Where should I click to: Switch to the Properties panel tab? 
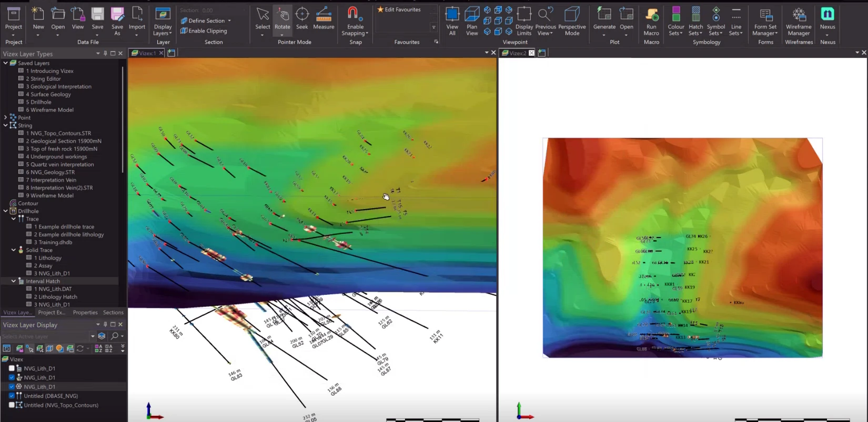(85, 312)
